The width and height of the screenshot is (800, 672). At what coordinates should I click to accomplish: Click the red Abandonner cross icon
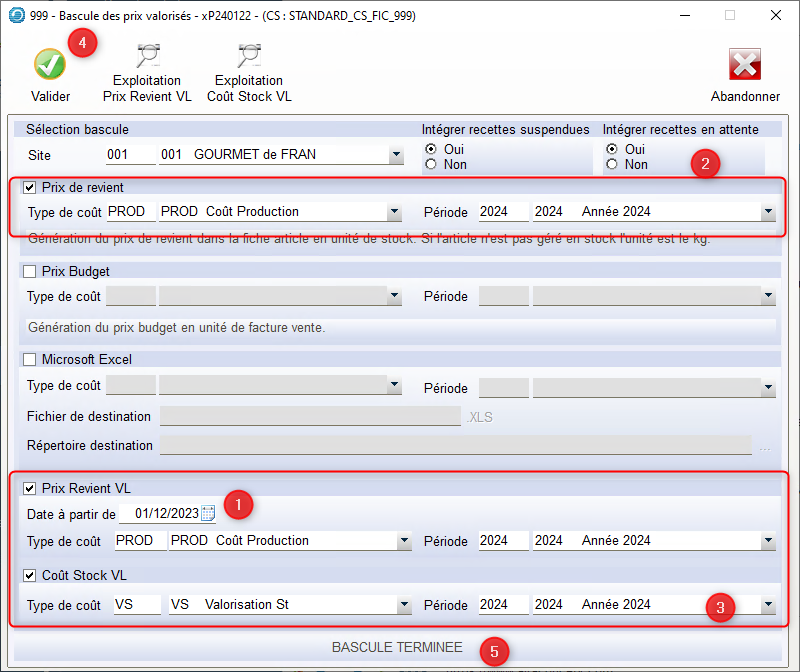(x=745, y=65)
